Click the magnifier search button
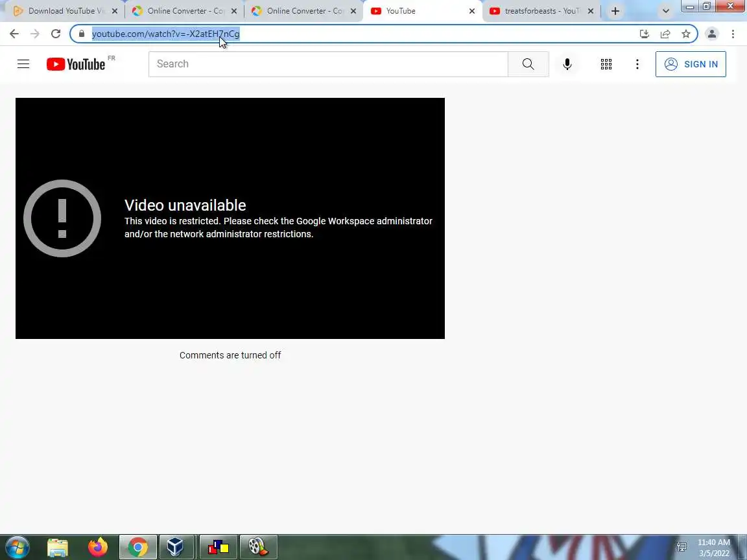The height and width of the screenshot is (560, 747). [x=528, y=64]
